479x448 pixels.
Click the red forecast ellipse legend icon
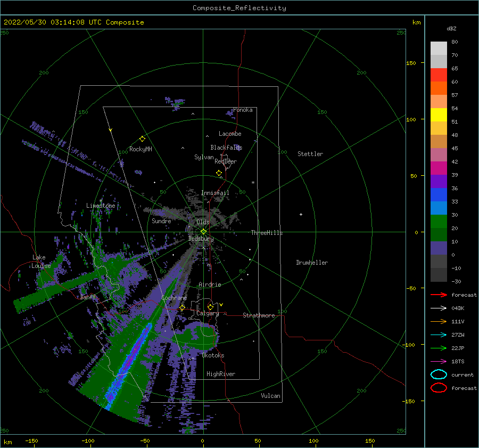click(439, 388)
